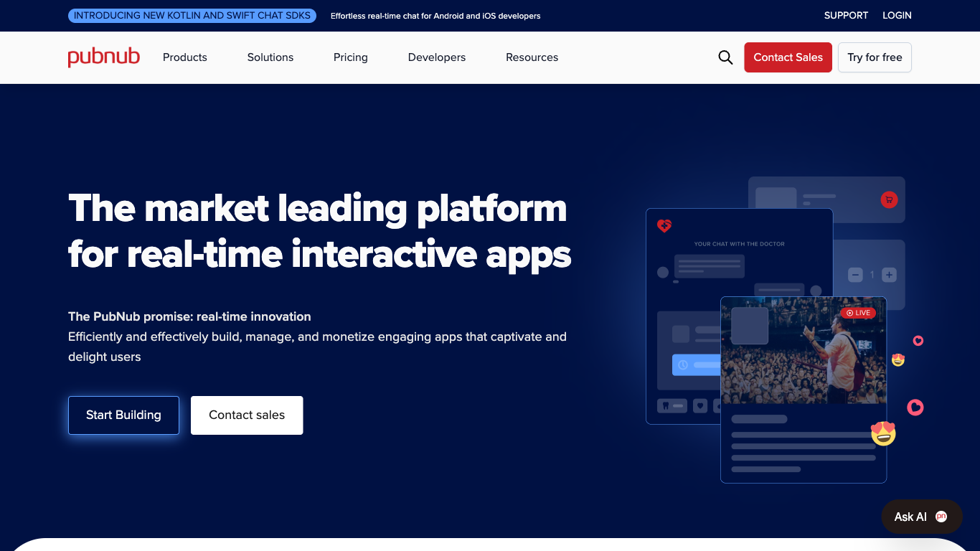The image size is (980, 551).
Task: Click 'Effortless real-time chat for Android and iOS developers' text
Action: pos(435,16)
